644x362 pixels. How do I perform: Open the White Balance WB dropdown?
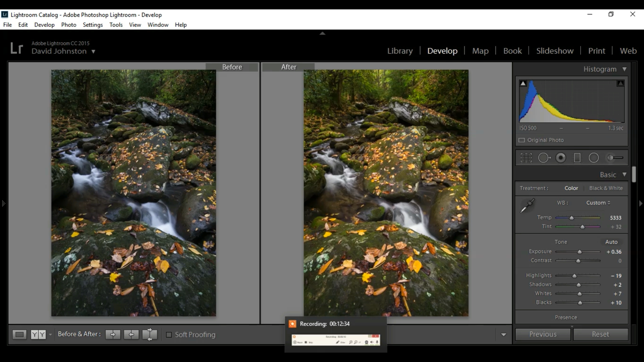[598, 202]
